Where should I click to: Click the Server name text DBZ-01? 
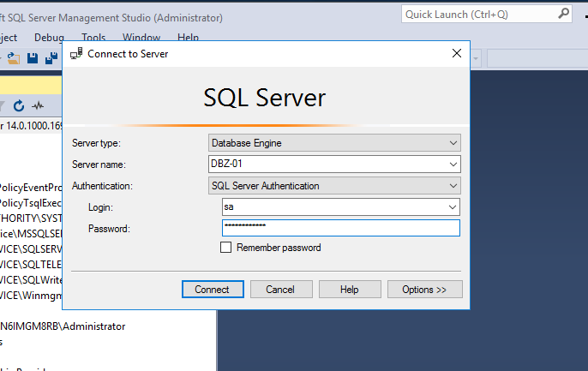226,164
